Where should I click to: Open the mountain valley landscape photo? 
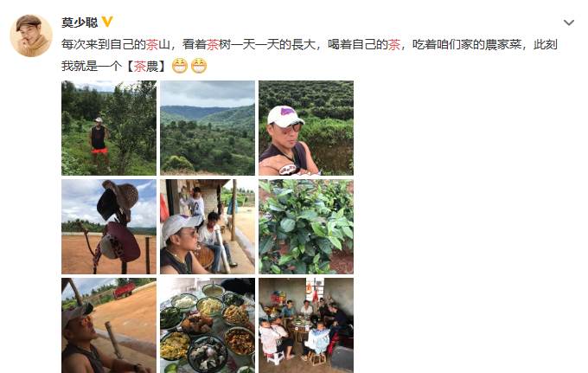[x=208, y=128]
